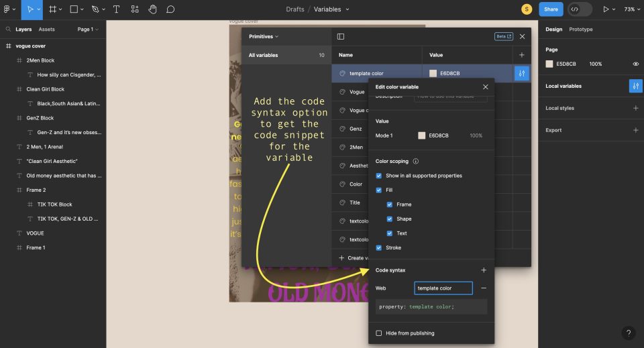Switch to the Layers tab

(x=23, y=29)
